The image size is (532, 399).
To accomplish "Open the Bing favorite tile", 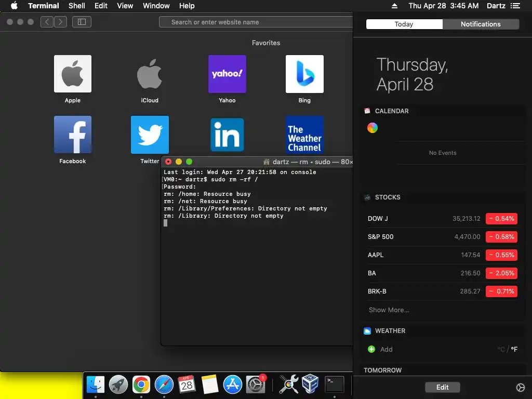I will pos(304,74).
